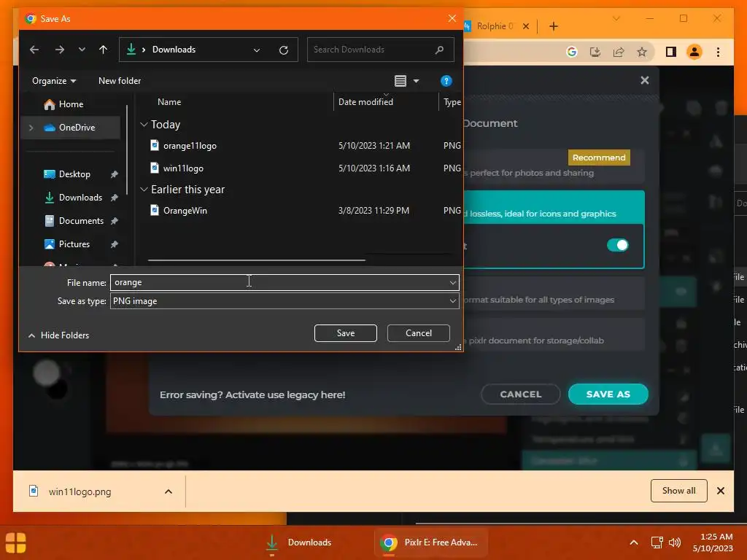Open a new Chrome tab
Image resolution: width=747 pixels, height=560 pixels.
pyautogui.click(x=553, y=26)
